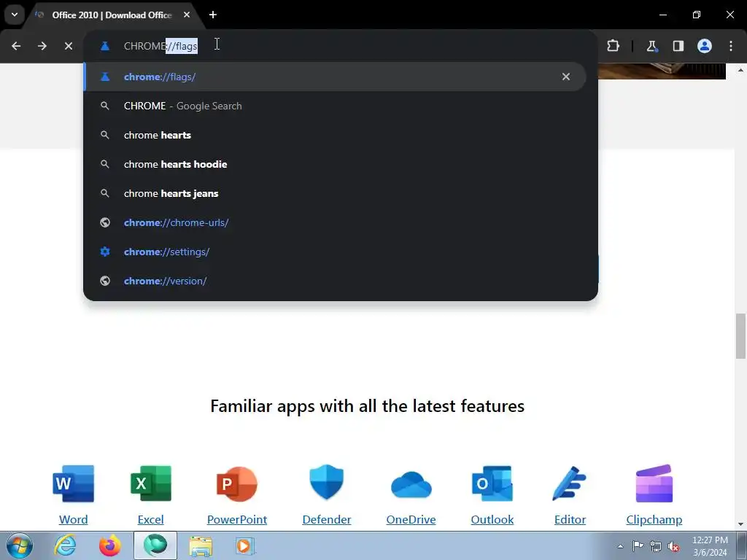Image resolution: width=747 pixels, height=560 pixels.
Task: Click the globe icon beside chrome://chrome-urls/
Action: tap(105, 222)
